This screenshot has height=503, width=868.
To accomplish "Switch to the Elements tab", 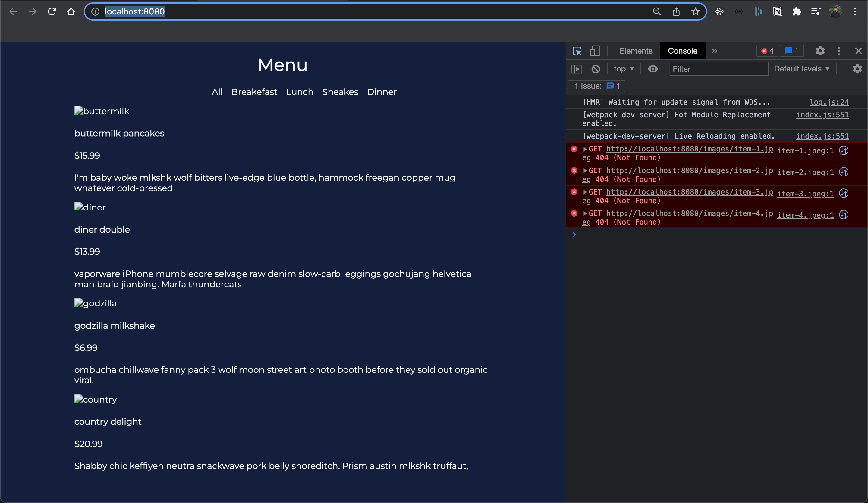I will pyautogui.click(x=636, y=51).
